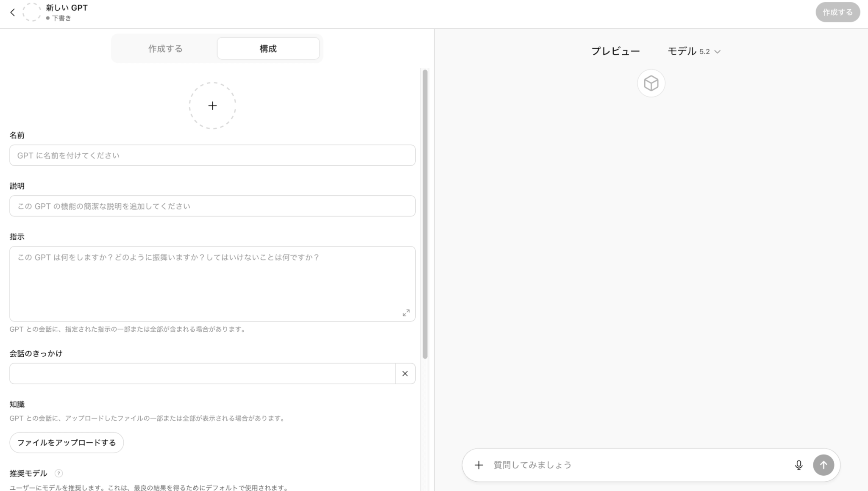The height and width of the screenshot is (491, 868).
Task: Click the back arrow icon
Action: tap(13, 12)
